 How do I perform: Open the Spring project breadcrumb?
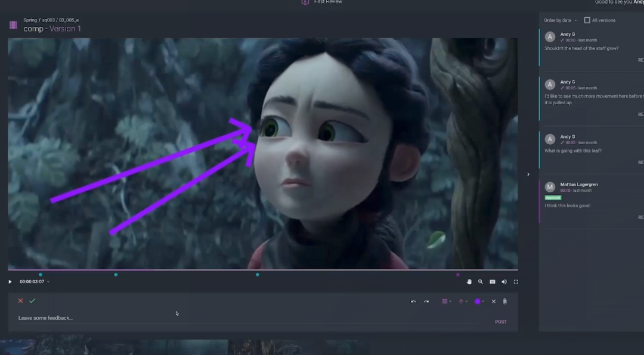[30, 20]
